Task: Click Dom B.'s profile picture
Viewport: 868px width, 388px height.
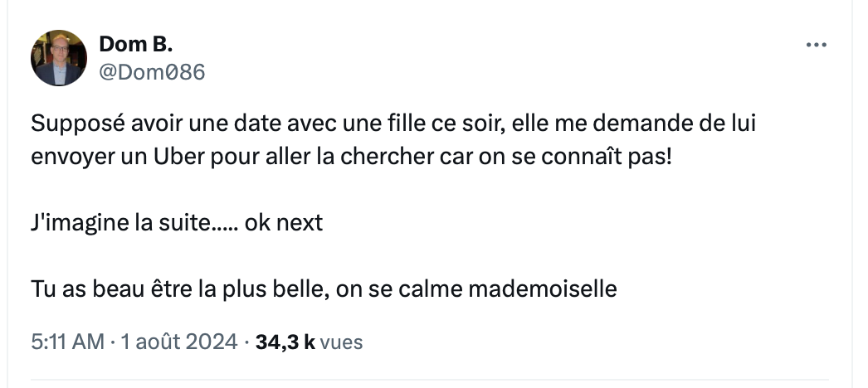Action: click(59, 58)
